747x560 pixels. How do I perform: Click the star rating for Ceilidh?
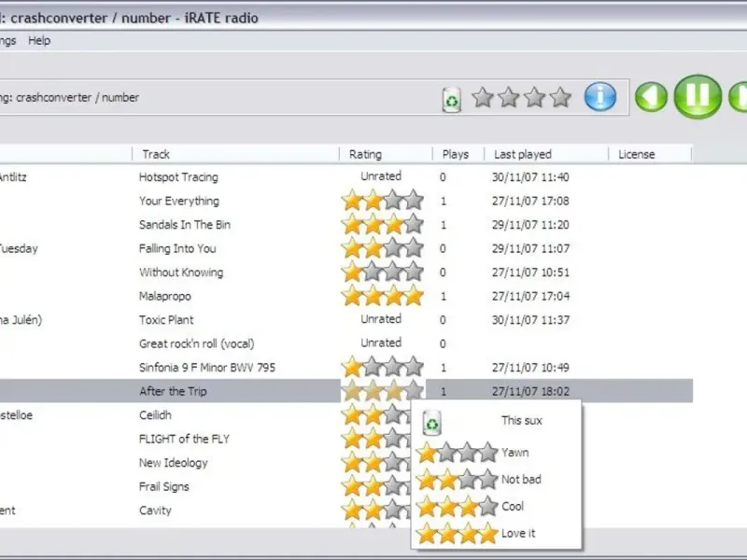point(376,414)
